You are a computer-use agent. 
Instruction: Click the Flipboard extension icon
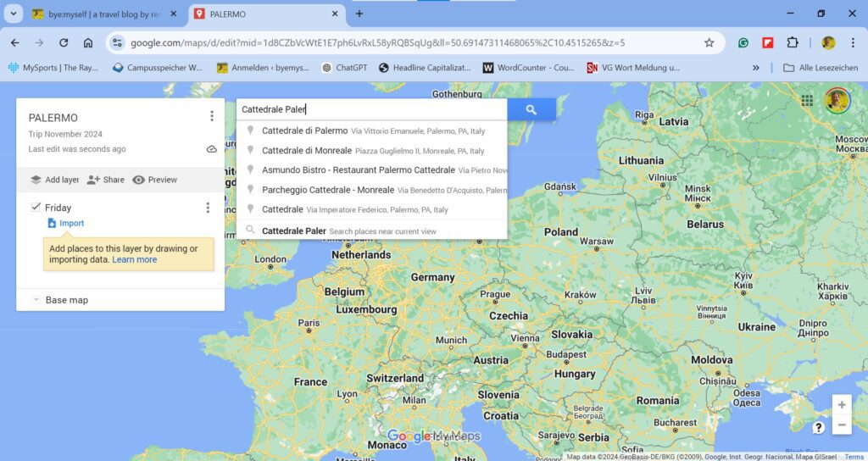point(767,42)
